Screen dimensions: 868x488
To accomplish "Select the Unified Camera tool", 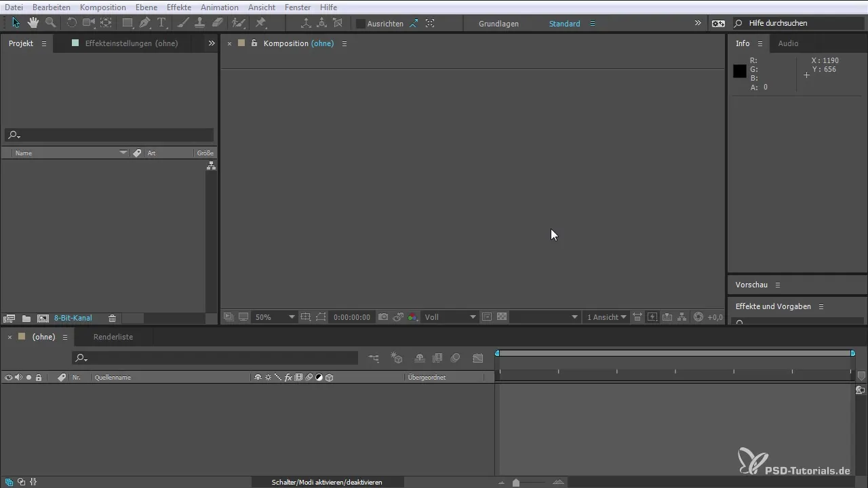I will click(x=89, y=23).
